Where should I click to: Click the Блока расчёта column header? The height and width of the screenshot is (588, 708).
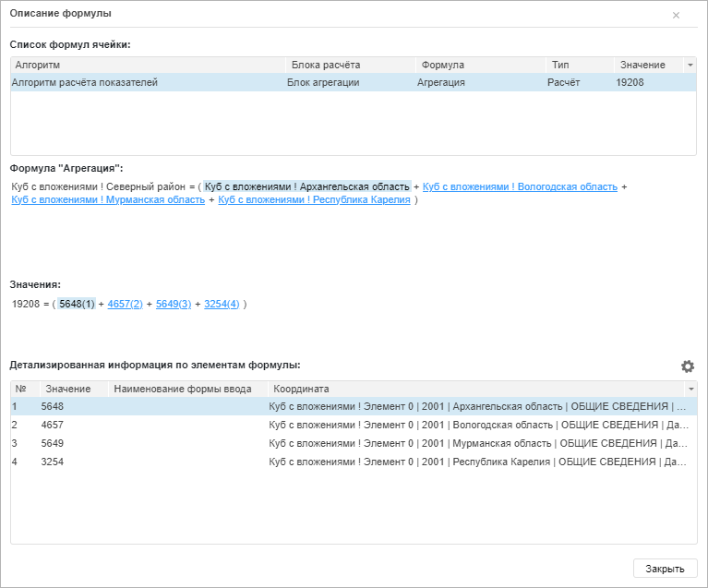point(351,65)
